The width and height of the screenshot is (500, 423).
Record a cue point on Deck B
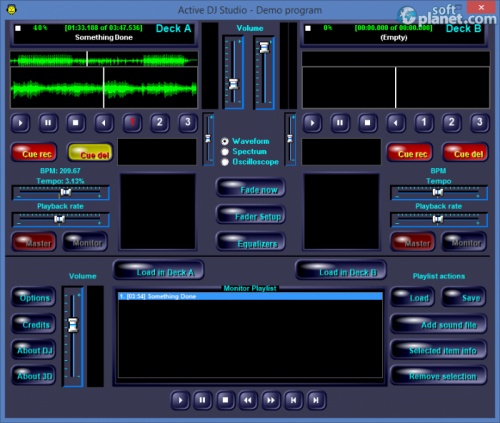tap(410, 152)
